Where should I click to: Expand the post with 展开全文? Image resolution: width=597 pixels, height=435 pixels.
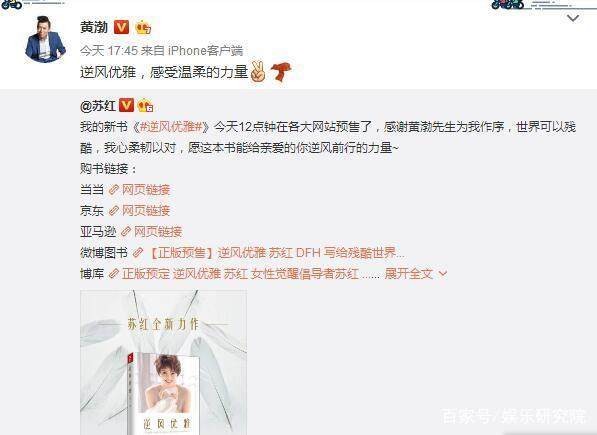point(416,273)
